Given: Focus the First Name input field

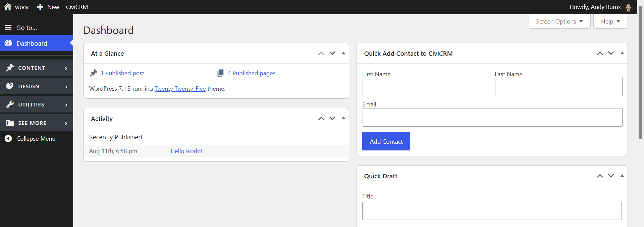Looking at the screenshot, I should (426, 87).
